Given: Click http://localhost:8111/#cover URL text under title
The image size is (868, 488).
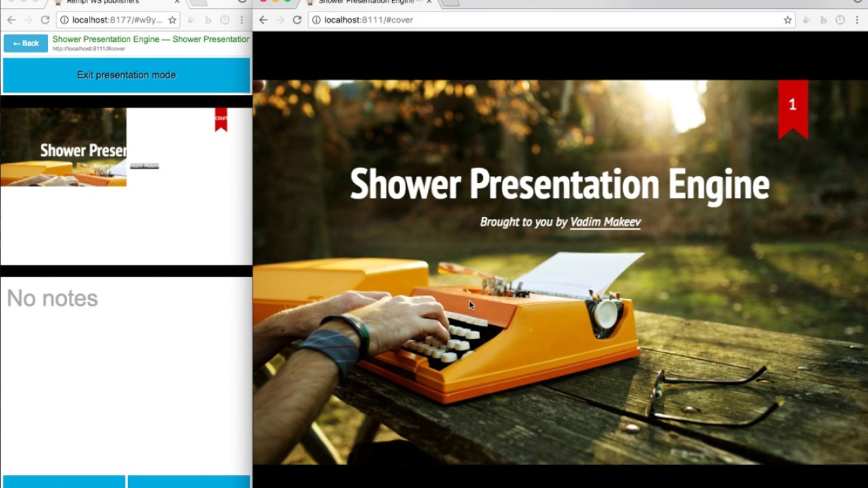Looking at the screenshot, I should pyautogui.click(x=89, y=49).
